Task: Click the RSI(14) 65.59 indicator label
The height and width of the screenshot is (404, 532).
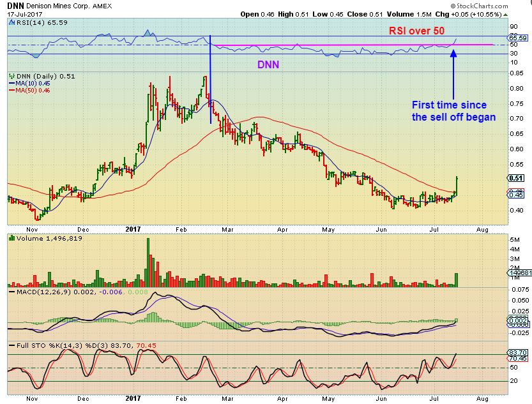Action: pos(42,23)
